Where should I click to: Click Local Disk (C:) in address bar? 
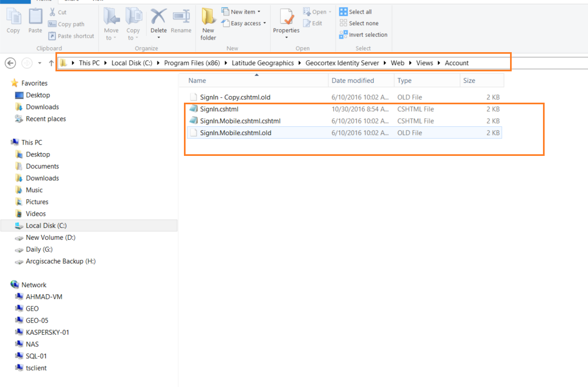pos(132,63)
